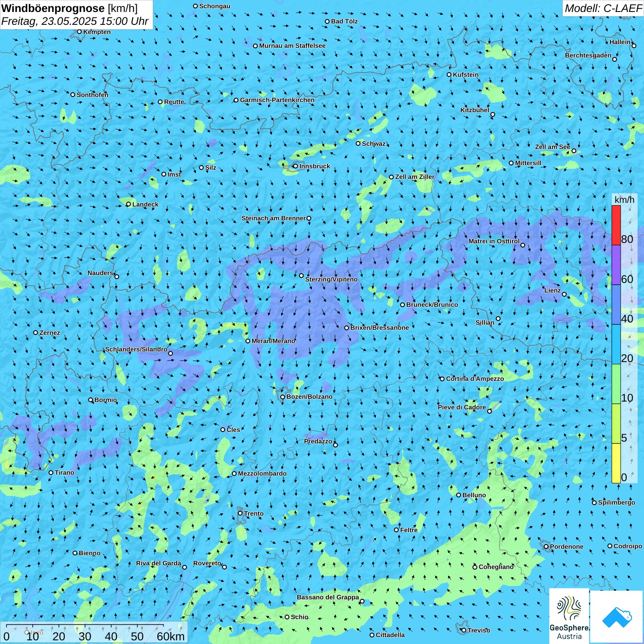Click the Conegliano city label
The height and width of the screenshot is (644, 644).
(496, 567)
